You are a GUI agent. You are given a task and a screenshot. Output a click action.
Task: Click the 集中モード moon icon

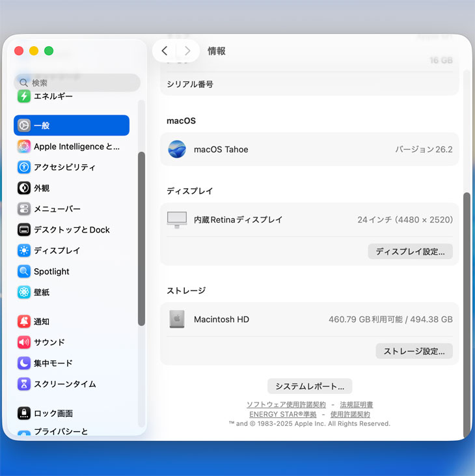pos(24,363)
